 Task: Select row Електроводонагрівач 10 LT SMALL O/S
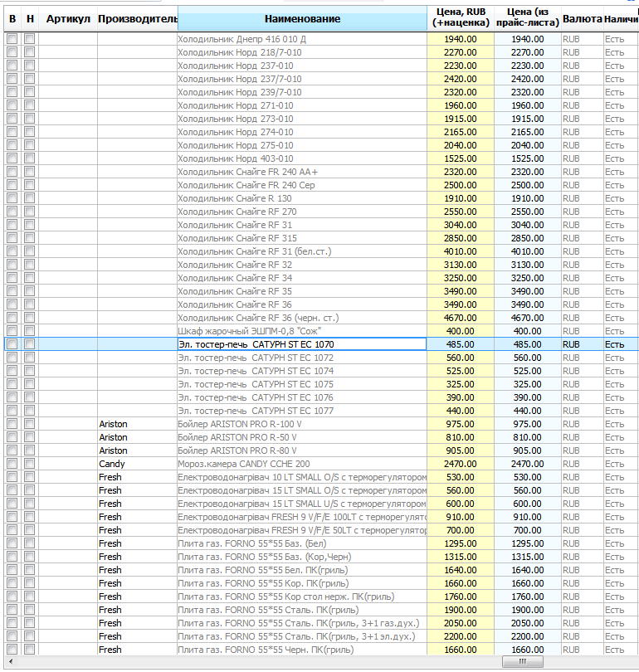point(321,477)
